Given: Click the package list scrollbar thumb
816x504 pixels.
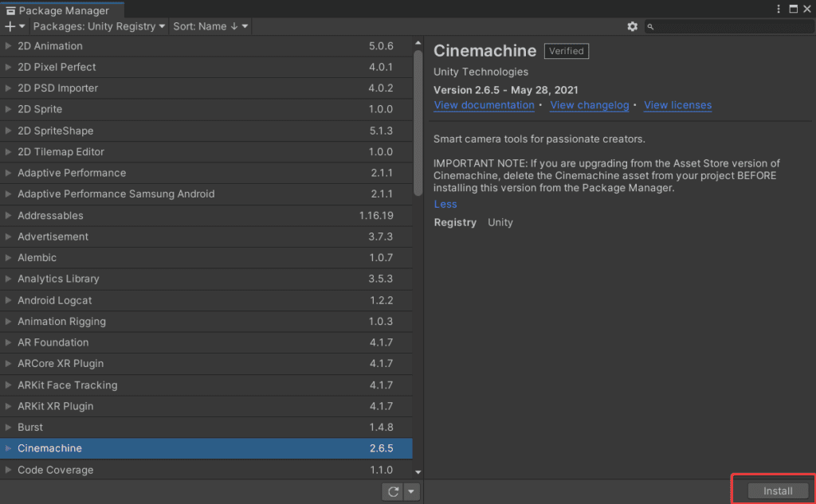Looking at the screenshot, I should pyautogui.click(x=418, y=123).
